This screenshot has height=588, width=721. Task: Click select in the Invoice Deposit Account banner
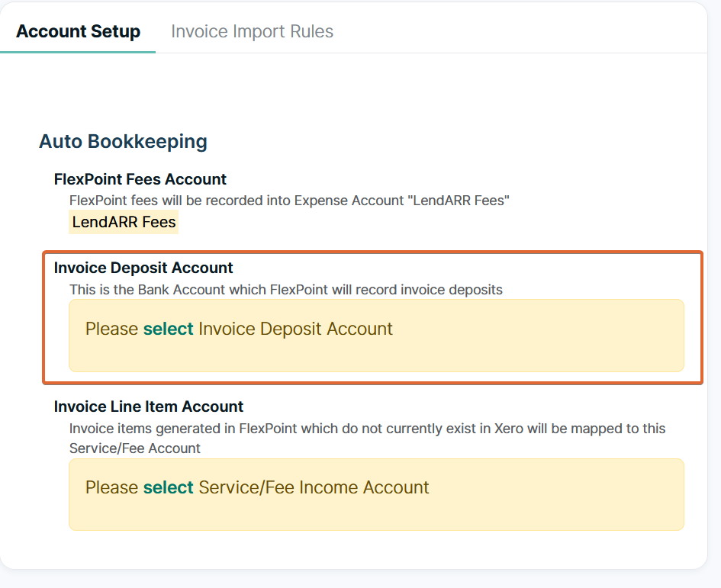[x=168, y=329]
